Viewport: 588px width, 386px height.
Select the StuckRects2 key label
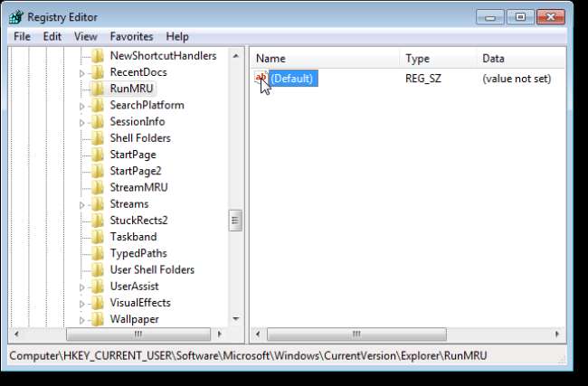(x=138, y=221)
